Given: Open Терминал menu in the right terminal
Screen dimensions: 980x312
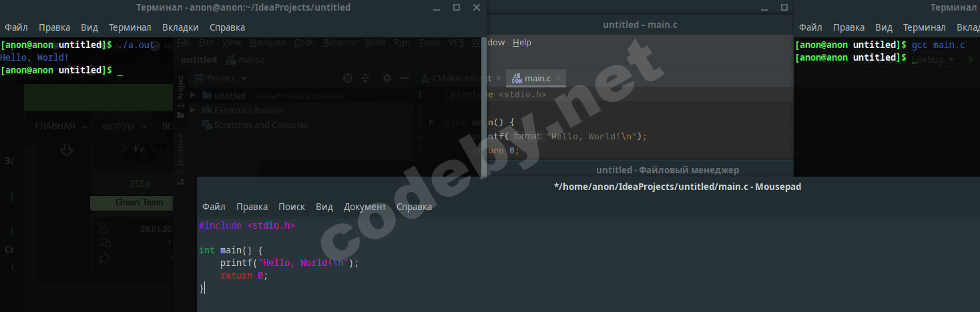Looking at the screenshot, I should click(x=925, y=27).
